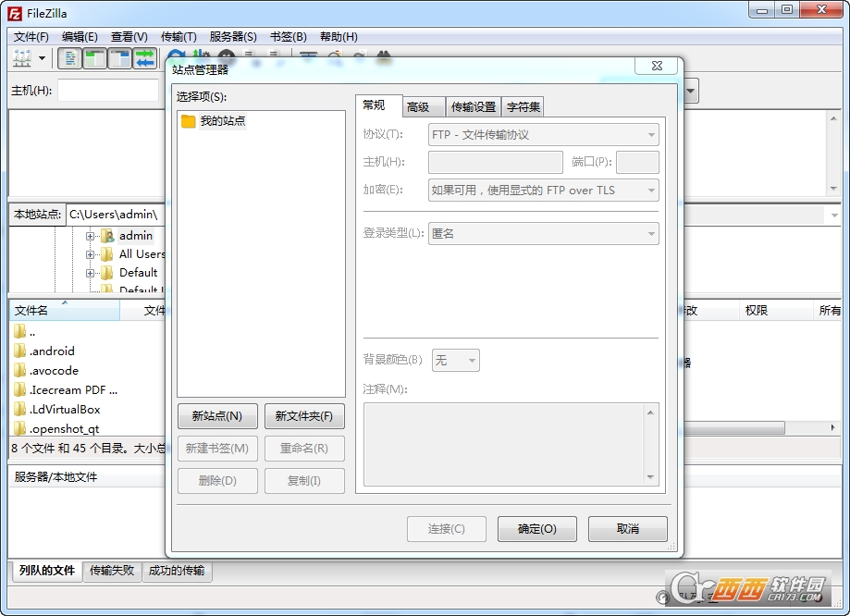
Task: Click the .LdVirtualBox folder icon
Action: point(20,410)
